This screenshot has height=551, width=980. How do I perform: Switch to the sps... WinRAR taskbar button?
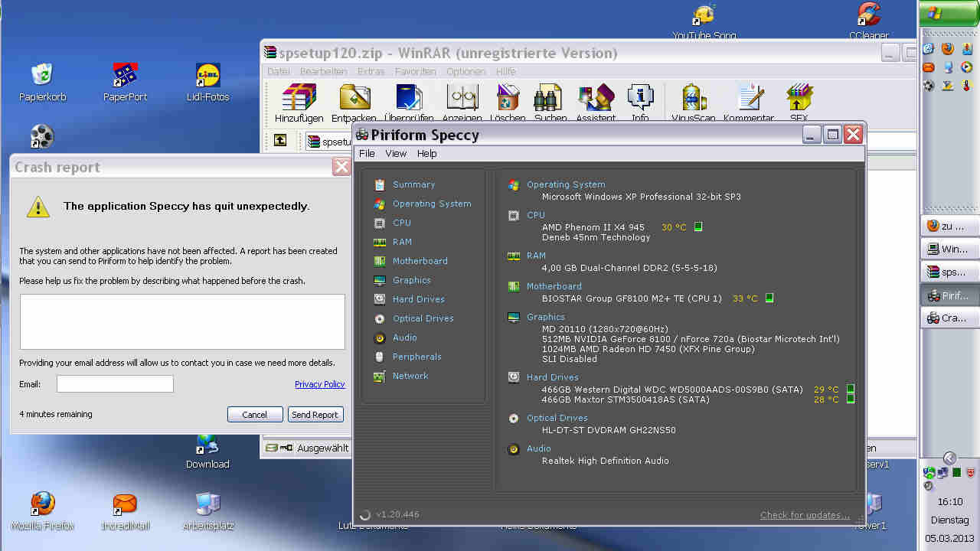point(949,272)
